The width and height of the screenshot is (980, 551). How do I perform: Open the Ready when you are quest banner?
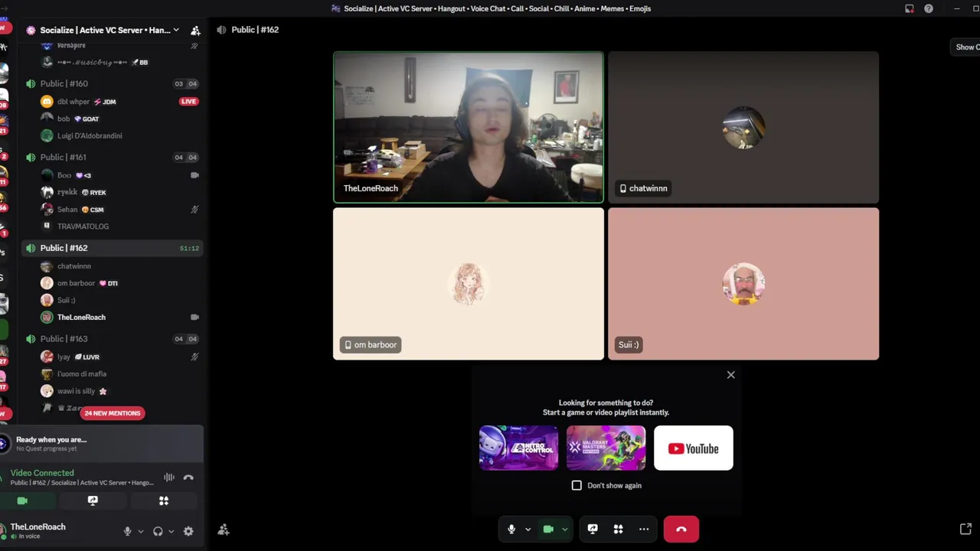pyautogui.click(x=102, y=443)
